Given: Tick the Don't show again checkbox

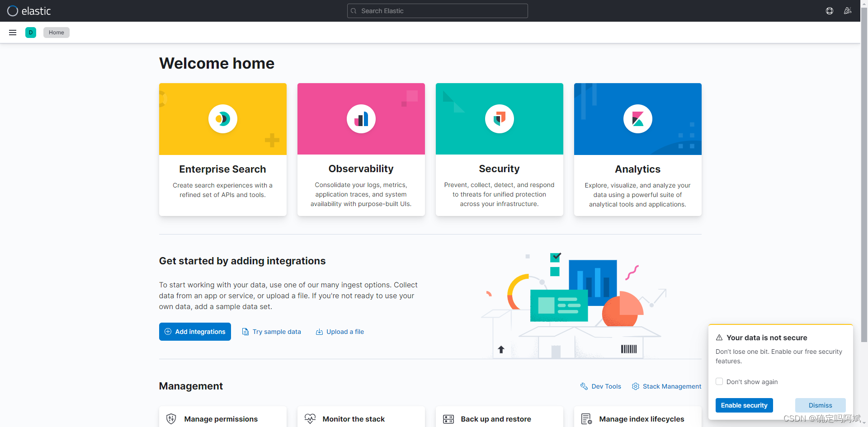Looking at the screenshot, I should (719, 381).
